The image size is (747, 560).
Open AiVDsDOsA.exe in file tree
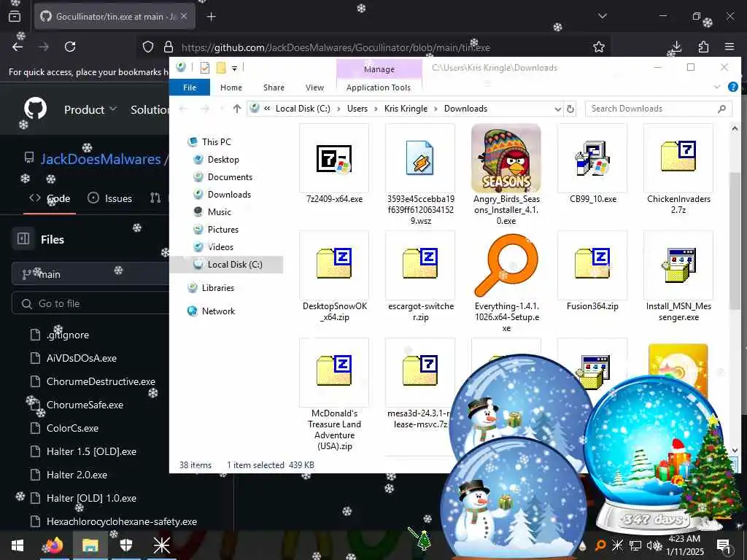[82, 358]
